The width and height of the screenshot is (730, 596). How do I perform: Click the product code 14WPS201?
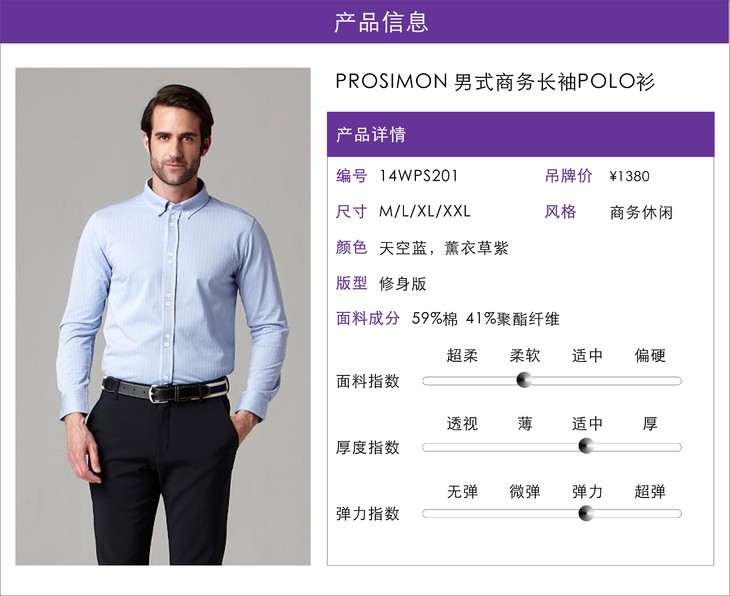click(419, 176)
